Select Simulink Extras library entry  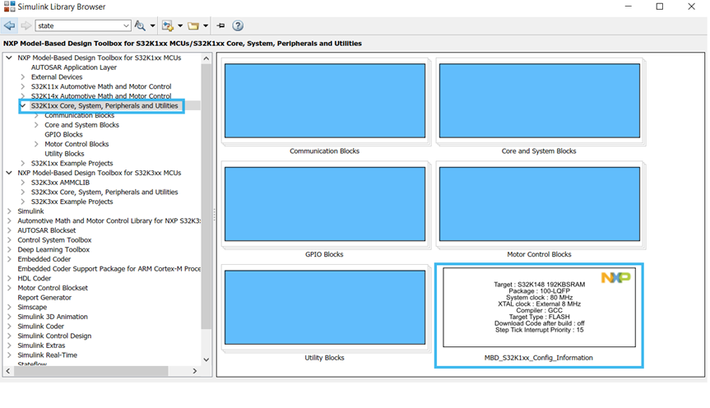pyautogui.click(x=41, y=346)
